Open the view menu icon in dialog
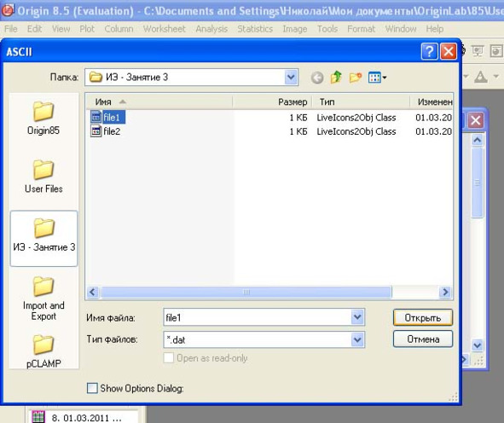 click(x=377, y=78)
